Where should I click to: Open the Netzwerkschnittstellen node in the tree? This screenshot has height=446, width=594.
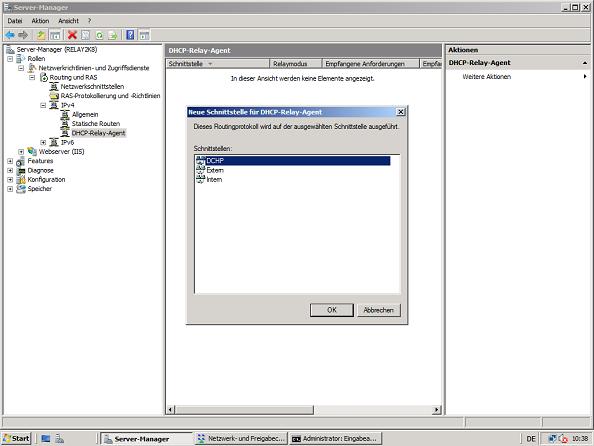tap(92, 86)
